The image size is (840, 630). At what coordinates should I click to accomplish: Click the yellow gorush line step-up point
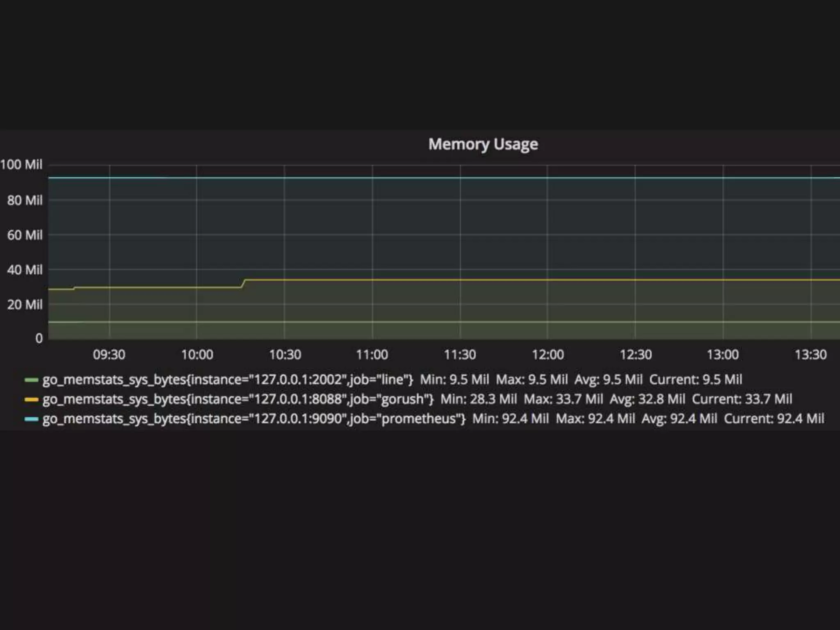click(x=244, y=283)
